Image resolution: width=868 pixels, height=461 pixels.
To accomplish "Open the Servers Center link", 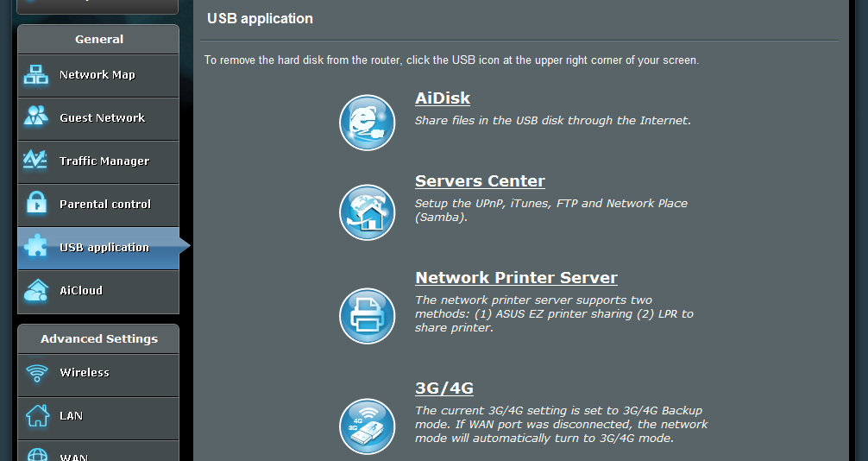I will point(480,181).
